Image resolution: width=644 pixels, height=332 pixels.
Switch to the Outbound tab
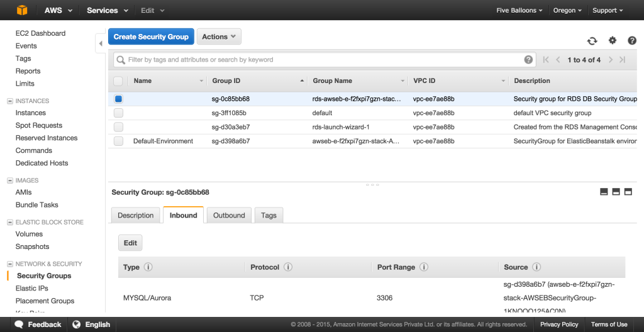coord(229,215)
